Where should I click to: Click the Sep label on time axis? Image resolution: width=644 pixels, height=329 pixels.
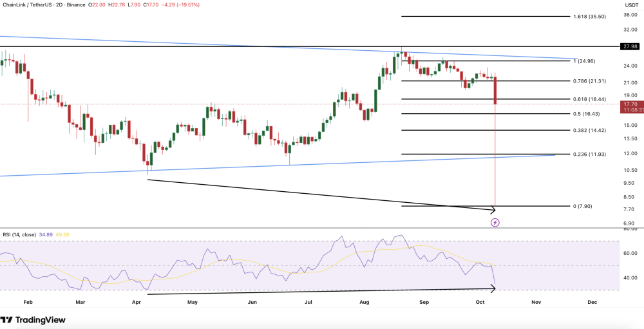pyautogui.click(x=424, y=303)
